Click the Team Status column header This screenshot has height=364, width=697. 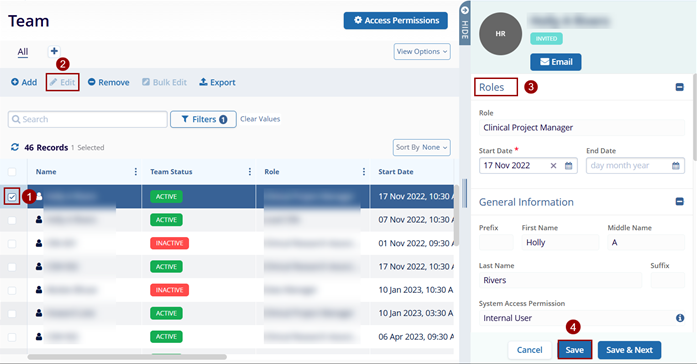pyautogui.click(x=171, y=172)
